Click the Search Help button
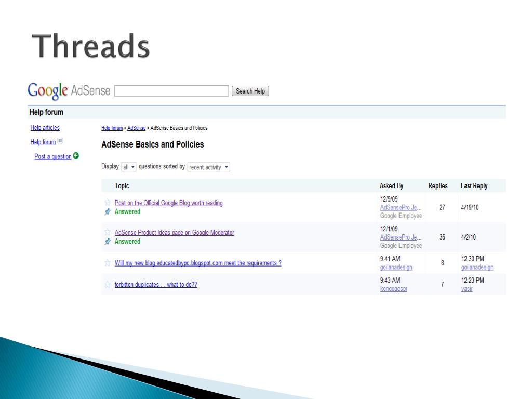Image resolution: width=532 pixels, height=399 pixels. pos(250,91)
